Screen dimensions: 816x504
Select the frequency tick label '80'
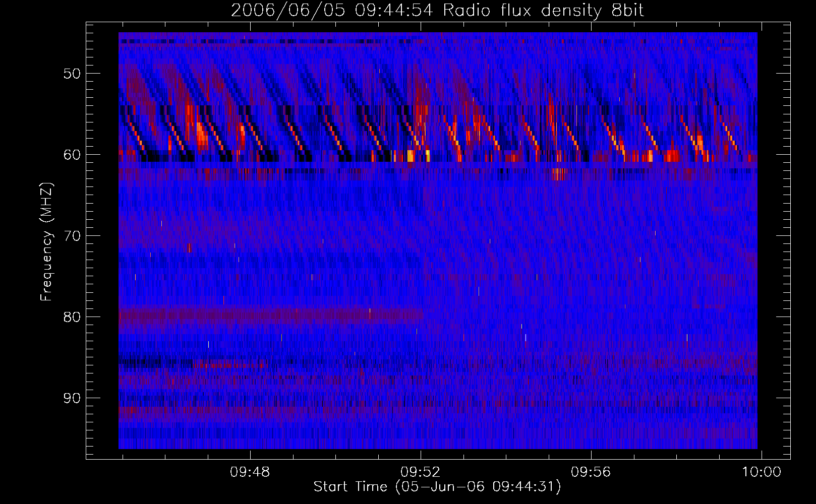tap(72, 317)
